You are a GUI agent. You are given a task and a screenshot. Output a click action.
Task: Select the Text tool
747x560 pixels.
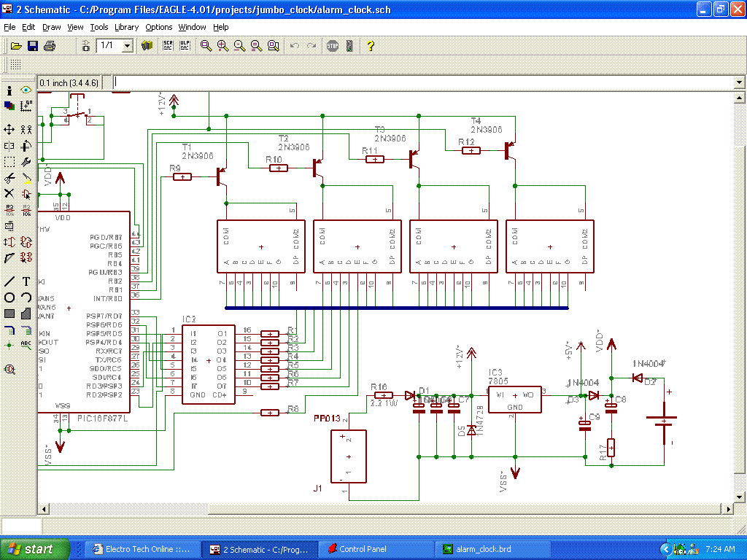[x=26, y=281]
